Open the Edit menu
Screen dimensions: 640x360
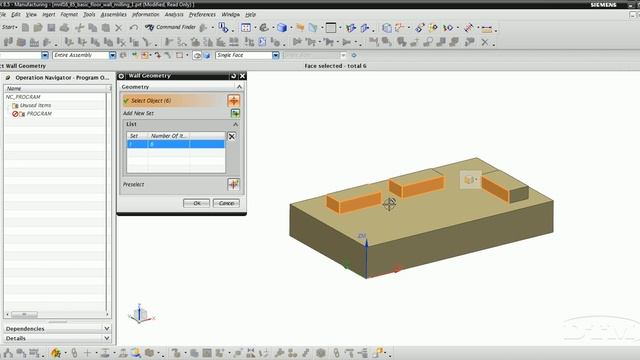pos(16,14)
